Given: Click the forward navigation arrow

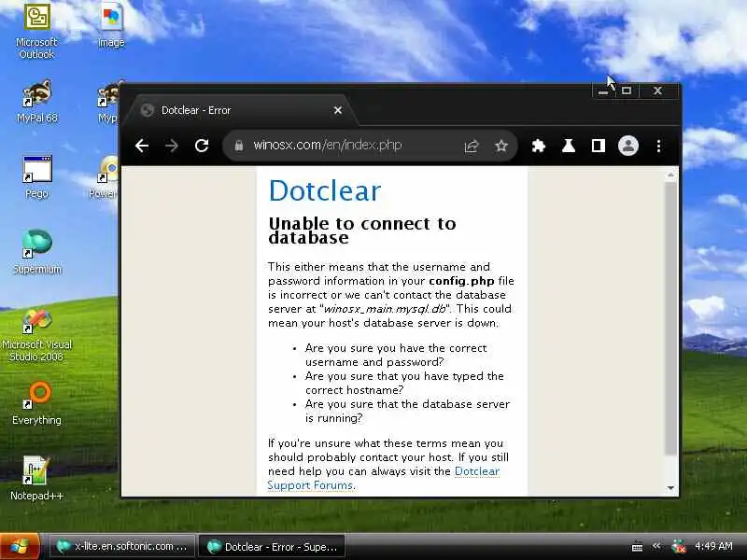Looking at the screenshot, I should [x=172, y=146].
